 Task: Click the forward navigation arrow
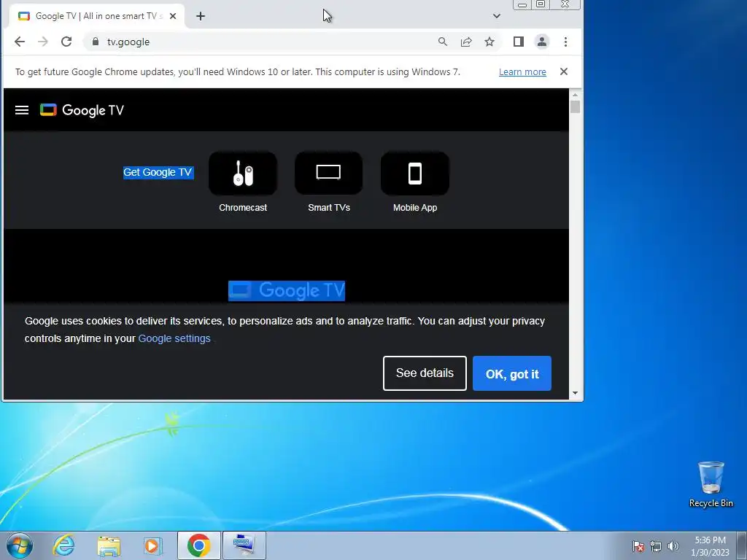(43, 42)
